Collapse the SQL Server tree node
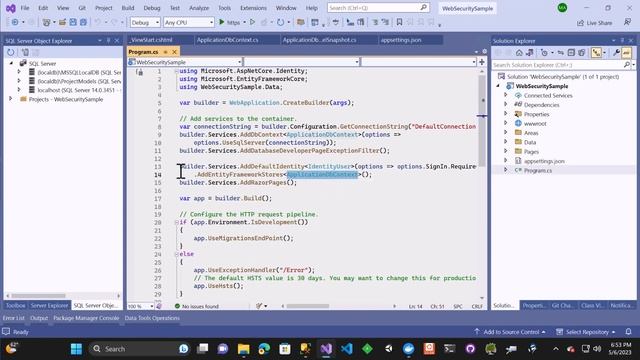The width and height of the screenshot is (640, 360). [11, 63]
